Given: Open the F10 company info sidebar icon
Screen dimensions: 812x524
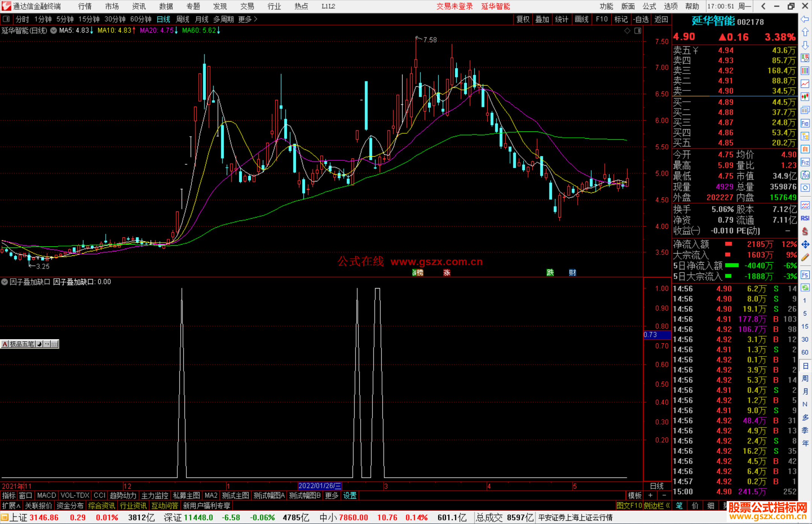Looking at the screenshot, I should click(805, 123).
